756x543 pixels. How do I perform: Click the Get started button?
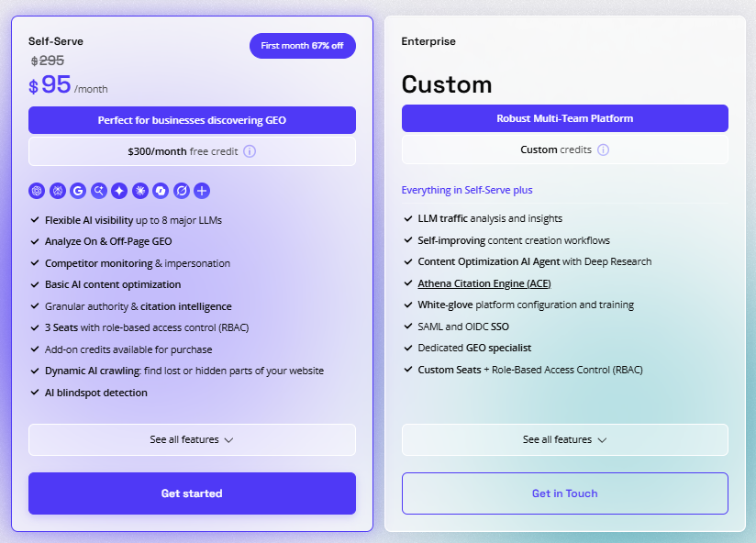click(x=192, y=493)
